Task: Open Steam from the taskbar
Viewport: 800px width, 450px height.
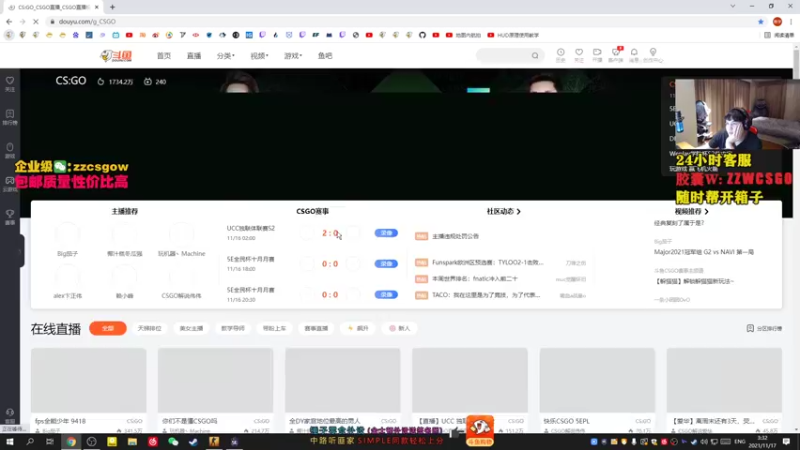Action: (193, 441)
